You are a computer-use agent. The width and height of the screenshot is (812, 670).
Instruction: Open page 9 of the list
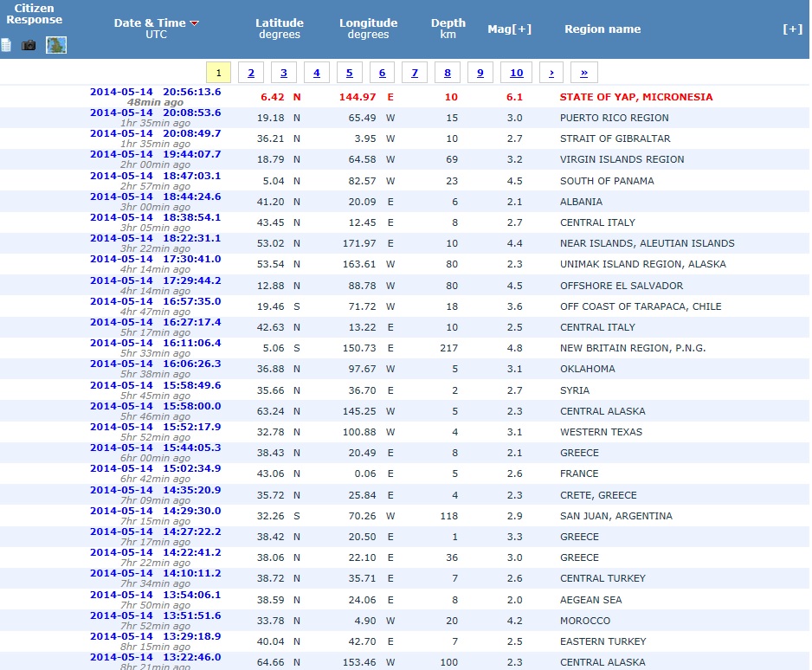pyautogui.click(x=480, y=73)
